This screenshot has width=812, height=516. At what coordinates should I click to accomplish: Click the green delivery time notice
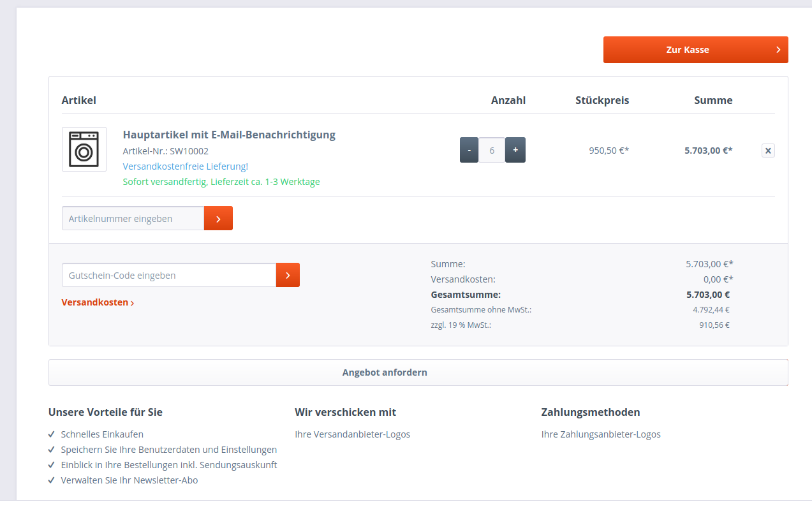[x=221, y=182]
